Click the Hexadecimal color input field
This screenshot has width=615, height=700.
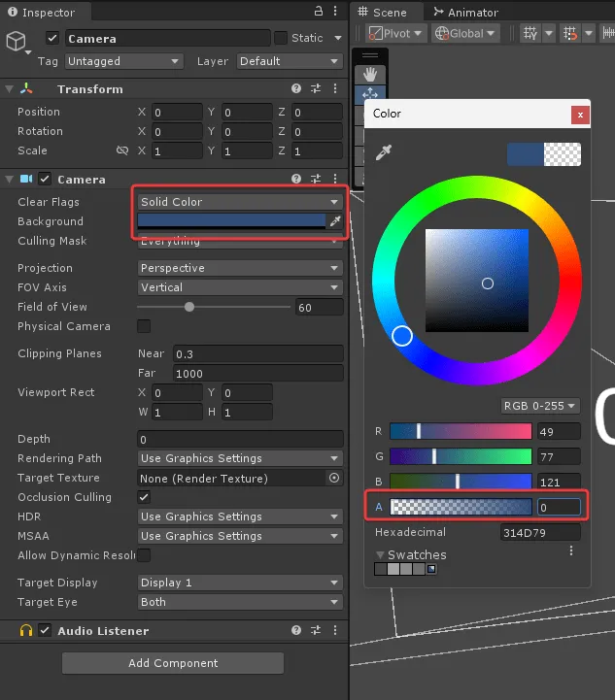[540, 532]
